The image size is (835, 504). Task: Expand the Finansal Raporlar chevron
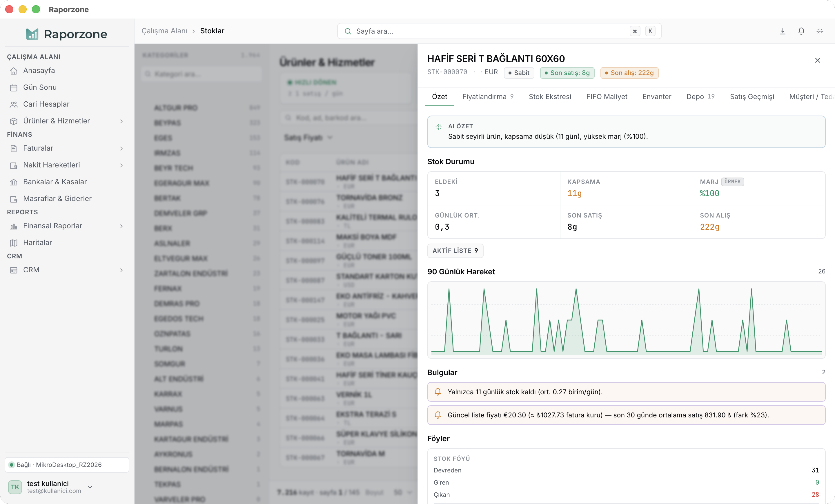tap(121, 226)
